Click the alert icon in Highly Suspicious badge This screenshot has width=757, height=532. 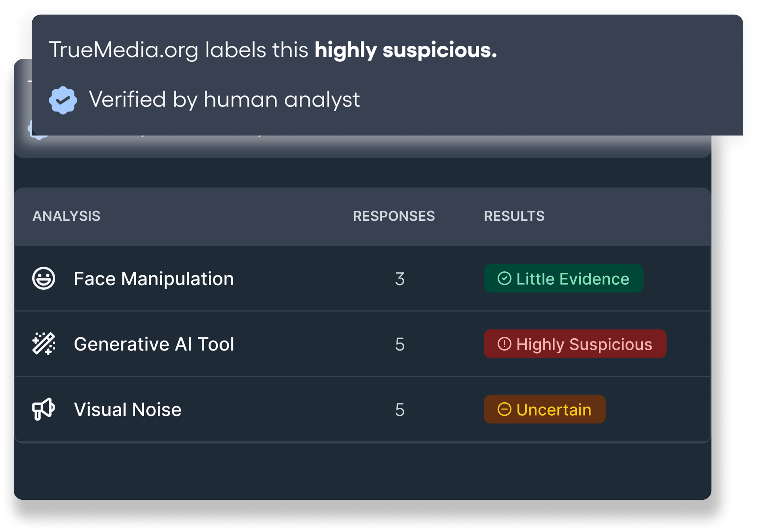pos(504,344)
